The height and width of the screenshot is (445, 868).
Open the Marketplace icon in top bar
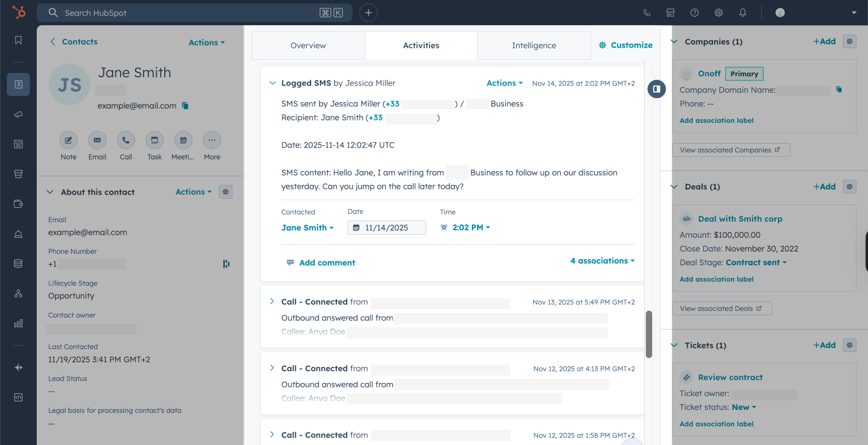coord(671,13)
